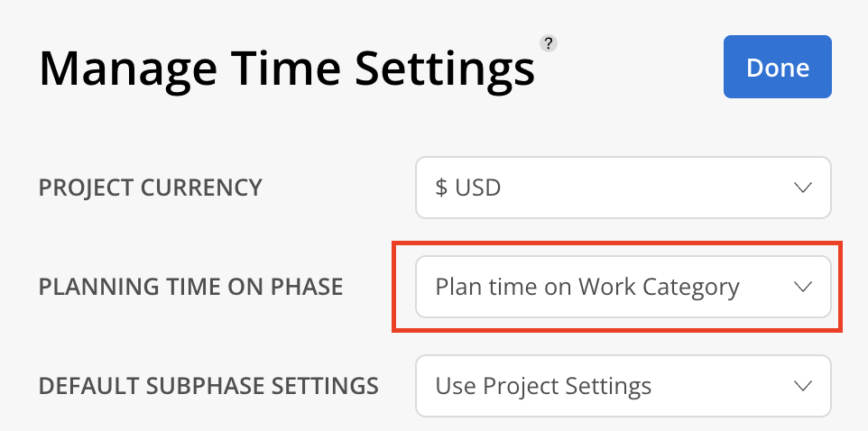
Task: Click the Done button
Action: (777, 67)
